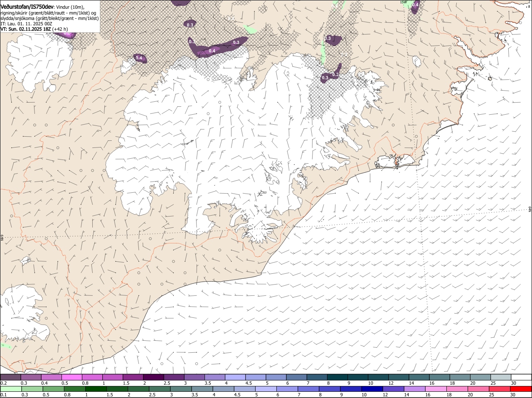Image resolution: width=532 pixels, height=398 pixels.
Task: Click the 'VT: Sun. 02.11.2025 18Z' line
Action: pyautogui.click(x=25, y=29)
